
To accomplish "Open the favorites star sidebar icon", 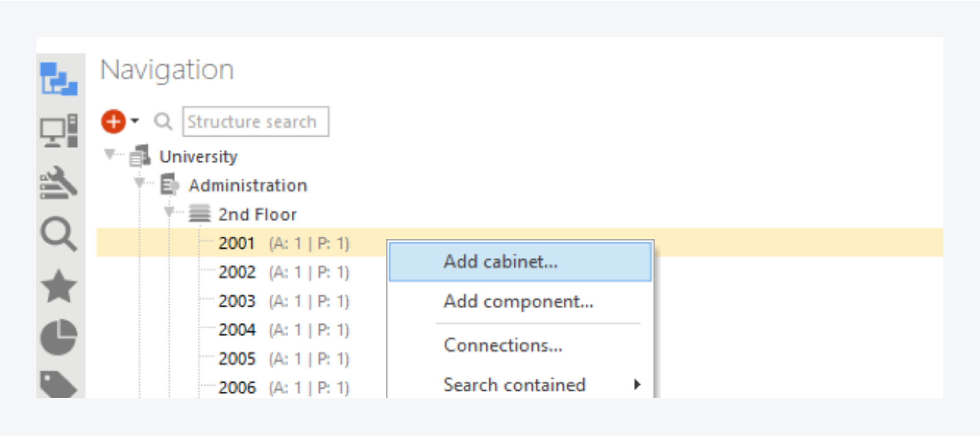I will coord(59,286).
